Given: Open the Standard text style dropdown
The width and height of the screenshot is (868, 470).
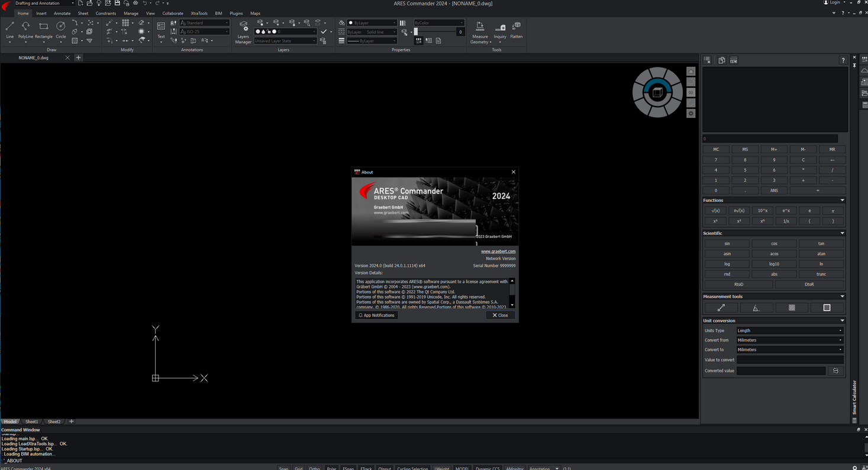Looking at the screenshot, I should click(205, 22).
